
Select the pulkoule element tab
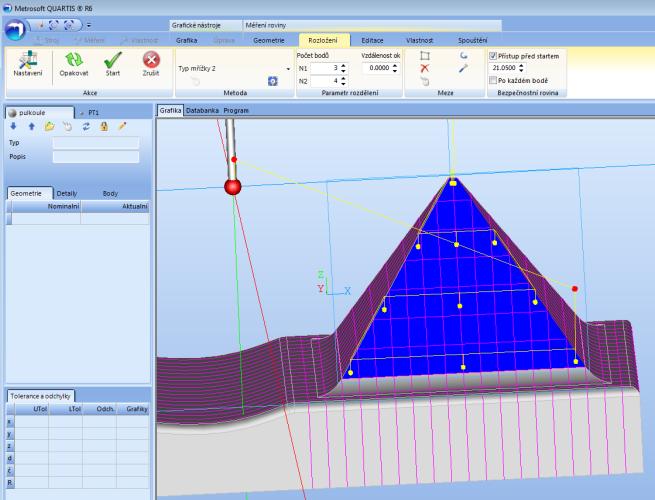39,113
